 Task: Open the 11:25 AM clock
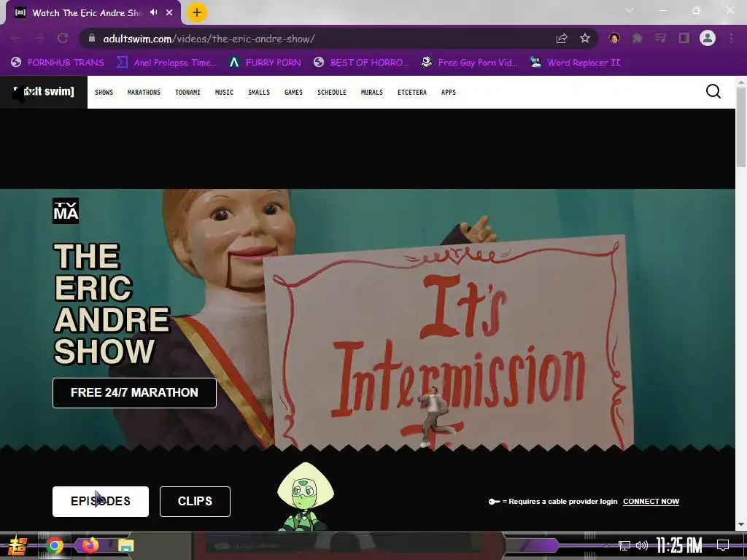[679, 545]
